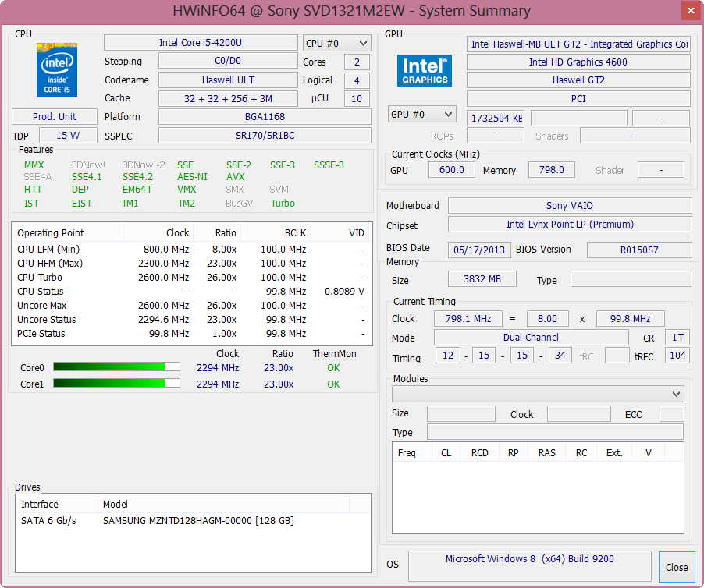
Task: Click the GPU Memory clock value 798.0
Action: coord(551,169)
